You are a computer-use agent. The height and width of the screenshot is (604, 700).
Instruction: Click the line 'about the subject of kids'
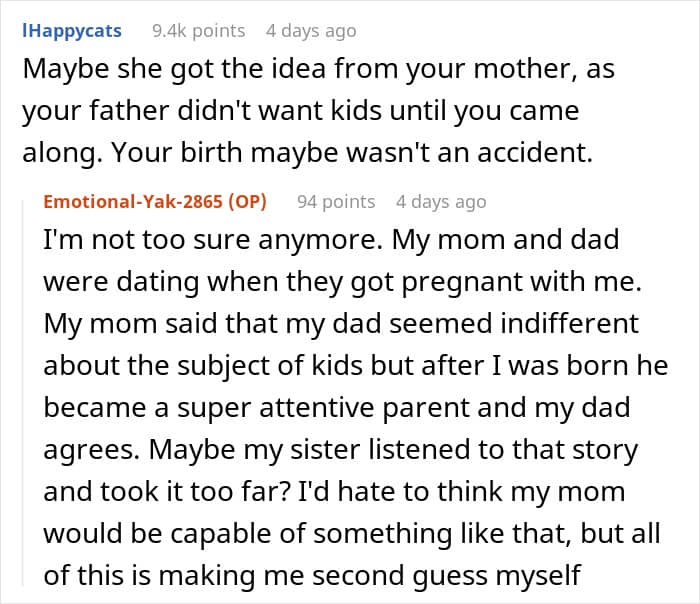(356, 366)
